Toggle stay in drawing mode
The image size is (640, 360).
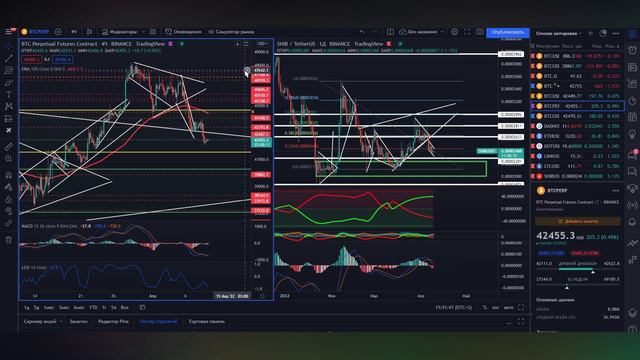pos(9,187)
